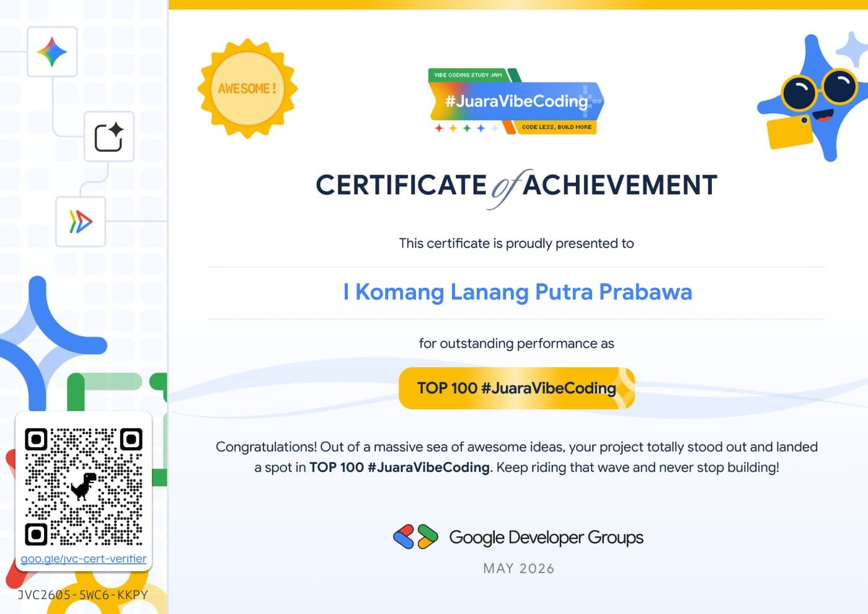This screenshot has height=614, width=868.
Task: Click the AWESOME! sun badge
Action: (247, 89)
